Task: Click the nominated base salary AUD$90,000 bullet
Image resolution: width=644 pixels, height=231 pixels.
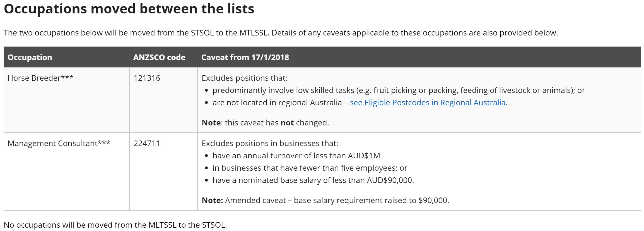Action: [313, 180]
